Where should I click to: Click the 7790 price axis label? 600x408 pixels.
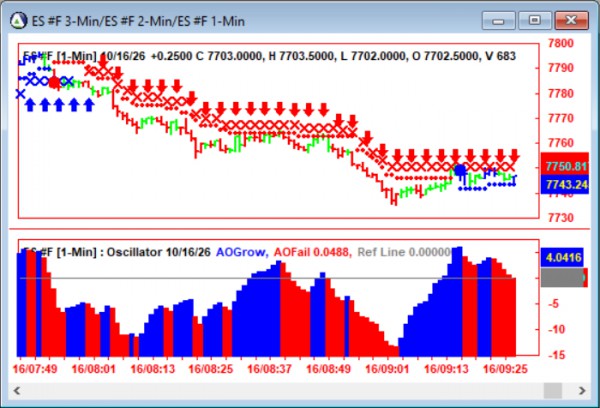pos(561,68)
